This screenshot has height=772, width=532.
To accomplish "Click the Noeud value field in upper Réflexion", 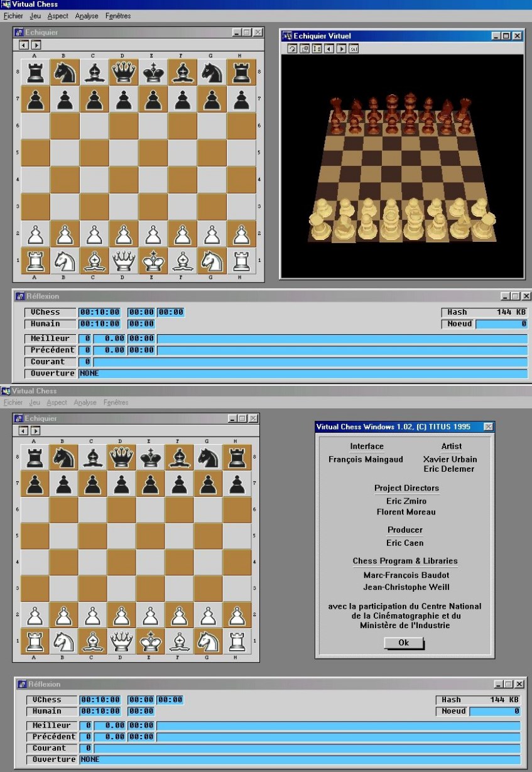I will (x=502, y=324).
